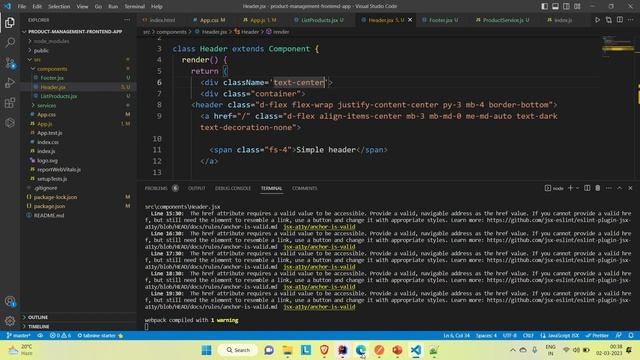Open the Selection menu

[x=59, y=6]
